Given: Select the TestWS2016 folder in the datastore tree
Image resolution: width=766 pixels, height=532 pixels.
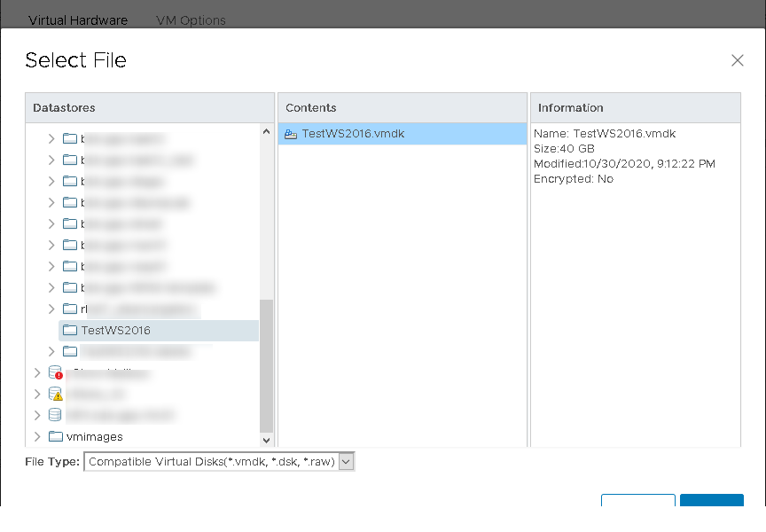Looking at the screenshot, I should [115, 330].
